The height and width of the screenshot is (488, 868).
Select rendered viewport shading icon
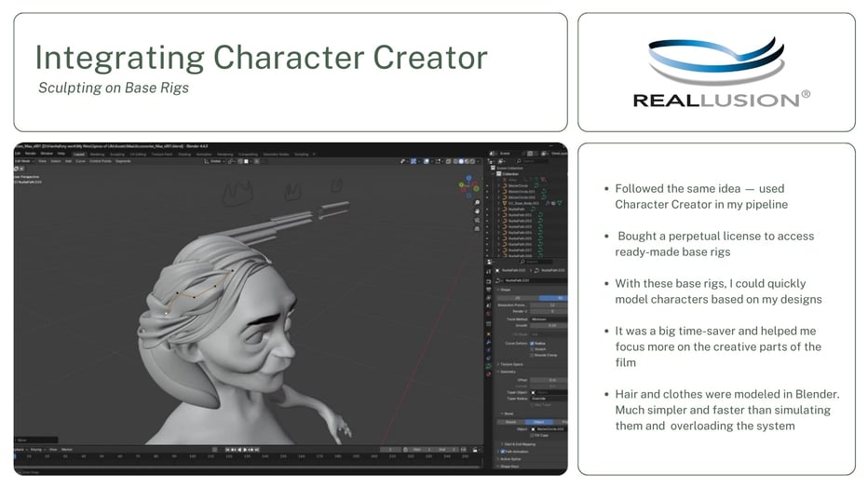tap(473, 161)
